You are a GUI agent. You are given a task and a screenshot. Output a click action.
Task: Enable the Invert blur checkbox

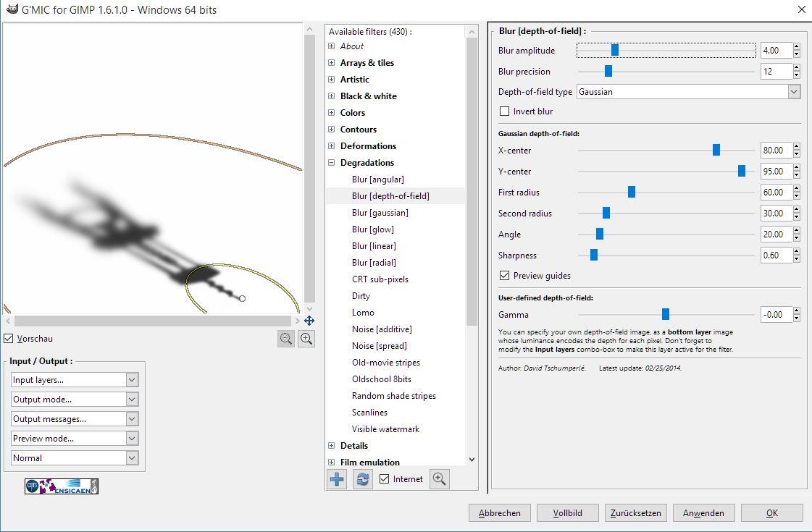click(x=505, y=111)
